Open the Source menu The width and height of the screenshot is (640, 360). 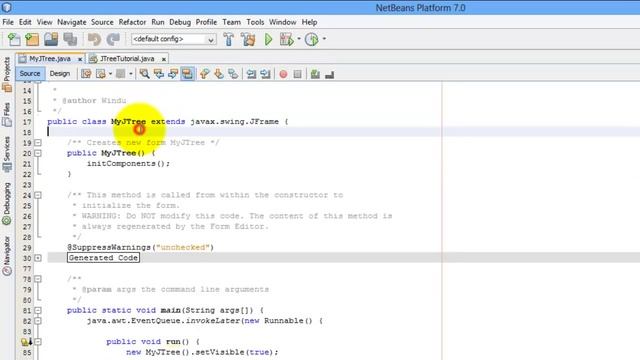click(x=102, y=22)
